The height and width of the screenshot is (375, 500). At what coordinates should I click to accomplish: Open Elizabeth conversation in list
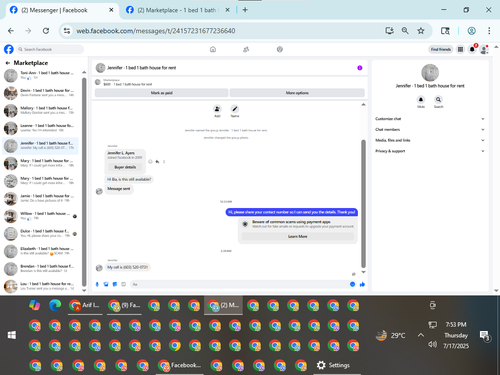point(40,251)
